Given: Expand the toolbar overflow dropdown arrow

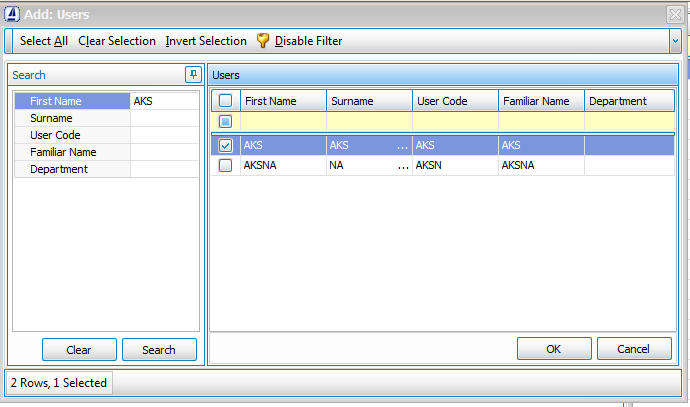Looking at the screenshot, I should pyautogui.click(x=675, y=41).
